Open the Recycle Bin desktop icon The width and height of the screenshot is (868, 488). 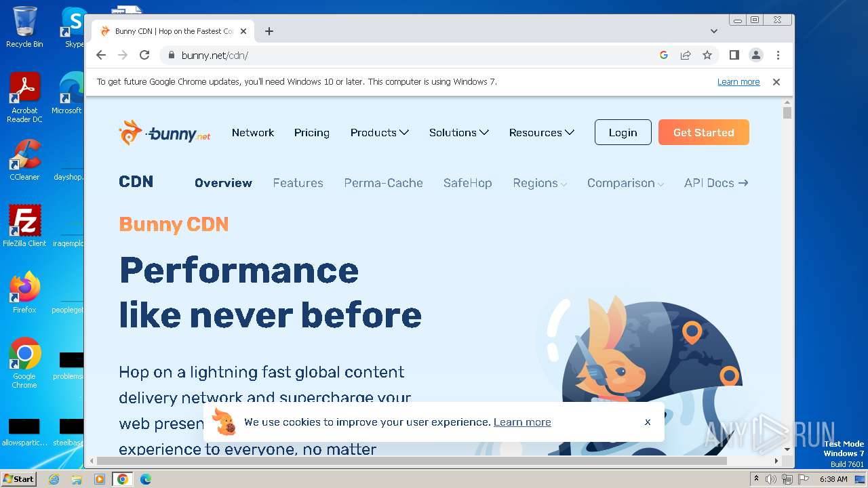click(x=24, y=27)
